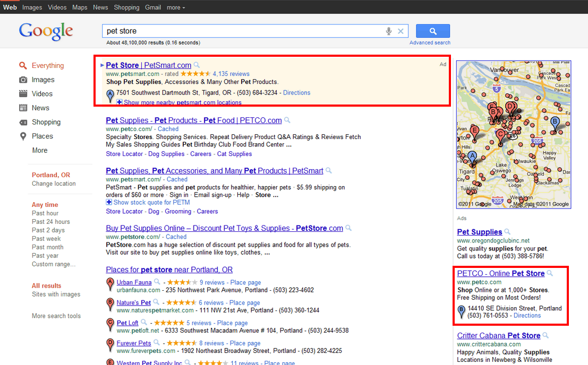Open the 'more' dropdown in top bar
Screen dimensions: 588x365
[176, 7]
